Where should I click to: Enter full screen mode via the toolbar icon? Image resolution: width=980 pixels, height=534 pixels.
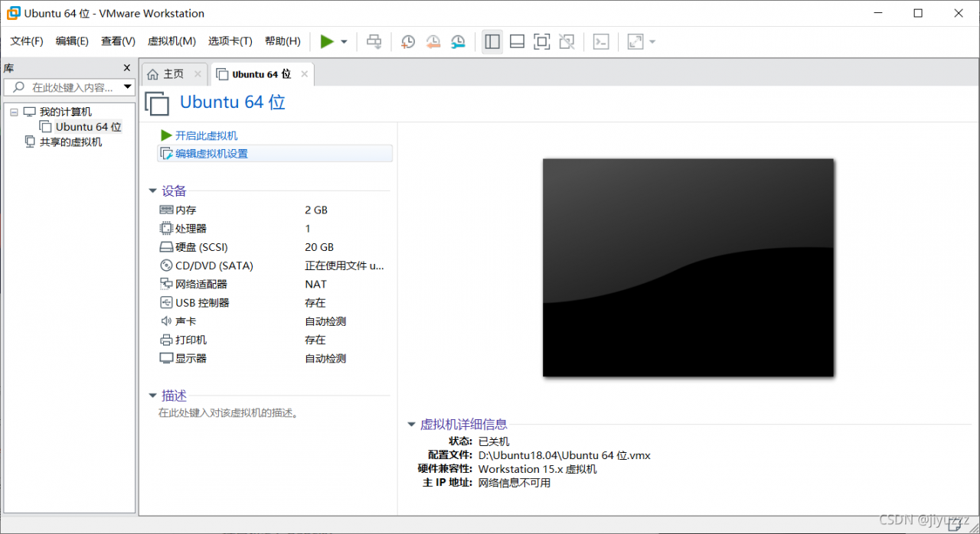coord(541,41)
